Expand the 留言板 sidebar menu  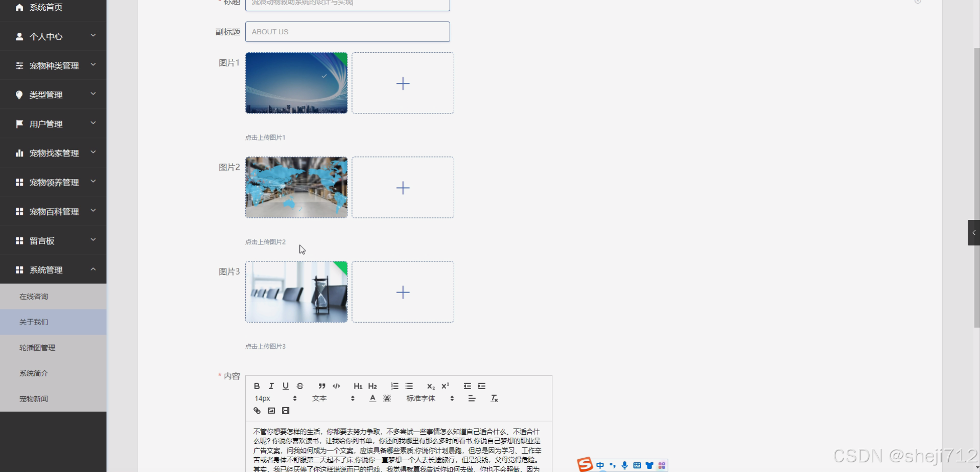(53, 240)
